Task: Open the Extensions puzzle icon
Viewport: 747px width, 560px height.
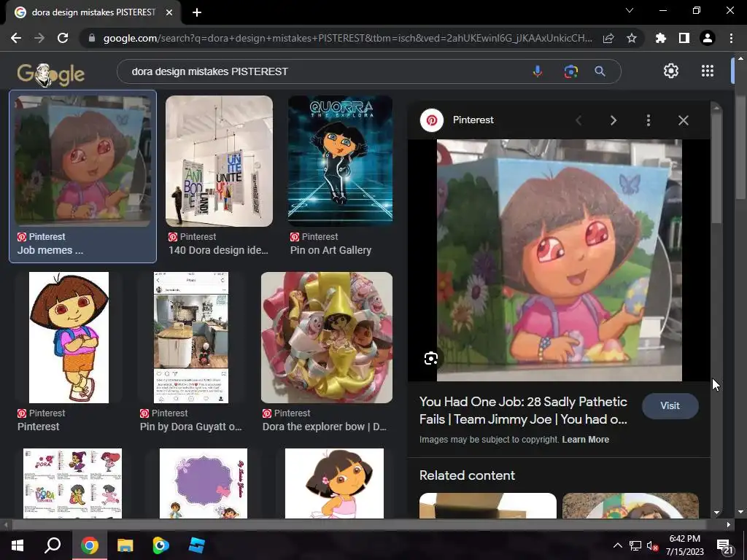Action: click(x=660, y=38)
